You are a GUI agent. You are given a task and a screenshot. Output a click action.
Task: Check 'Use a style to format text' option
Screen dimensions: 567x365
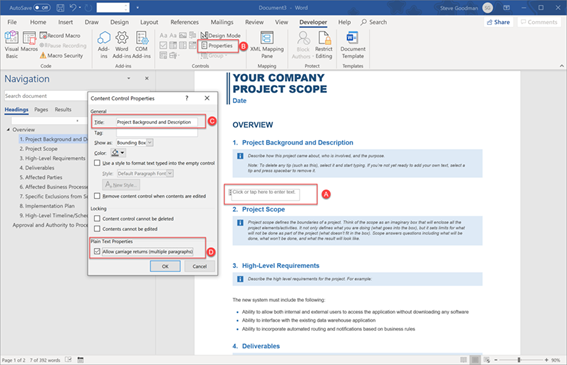[97, 163]
